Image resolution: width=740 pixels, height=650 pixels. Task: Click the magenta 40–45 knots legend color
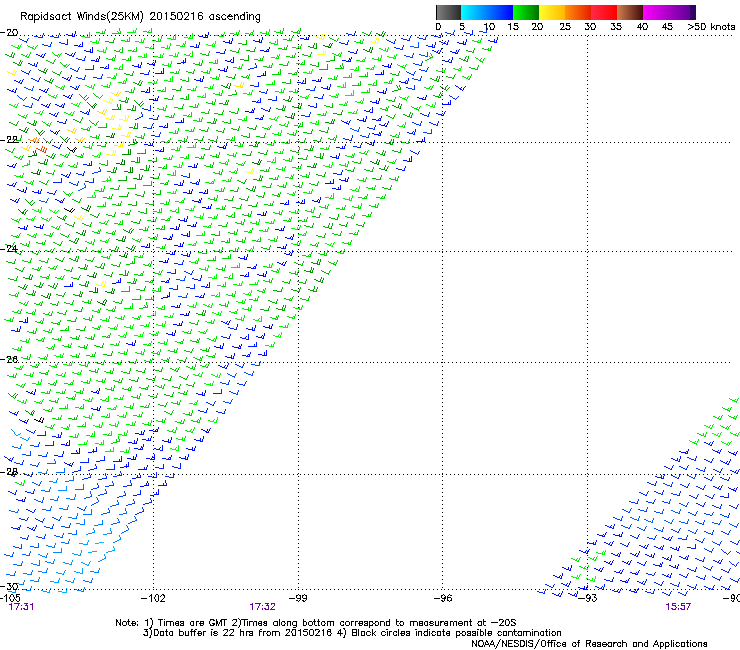(x=656, y=12)
